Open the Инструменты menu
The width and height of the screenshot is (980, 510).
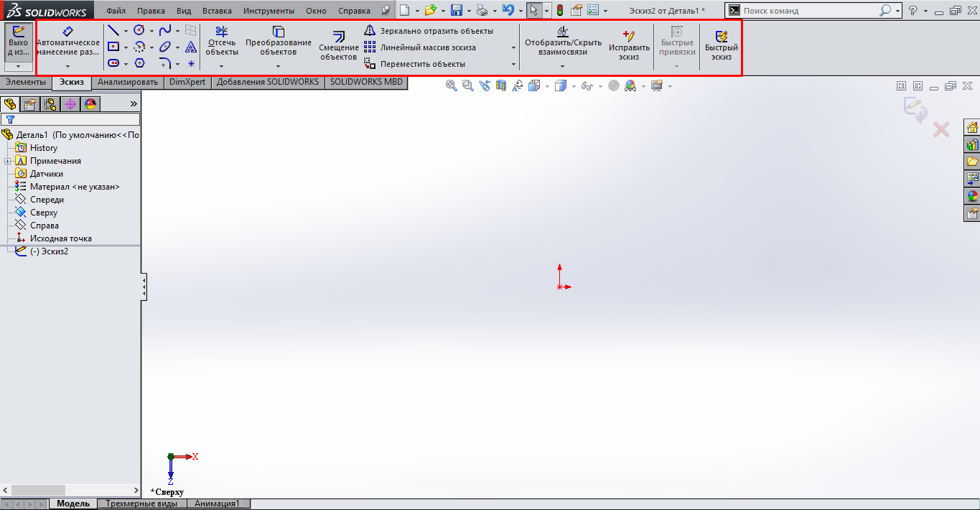coord(269,11)
